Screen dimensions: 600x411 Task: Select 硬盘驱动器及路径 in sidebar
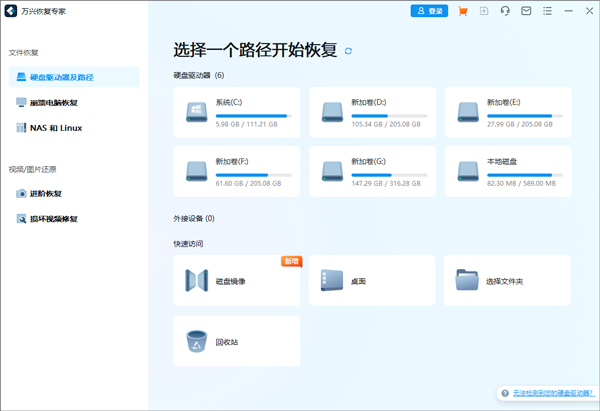coord(74,77)
